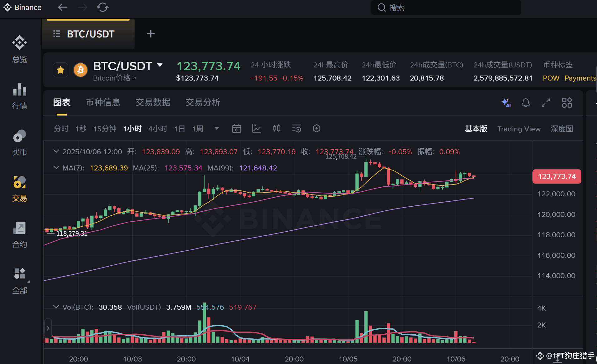Click the 10/05 date label on time axis

pos(348,359)
